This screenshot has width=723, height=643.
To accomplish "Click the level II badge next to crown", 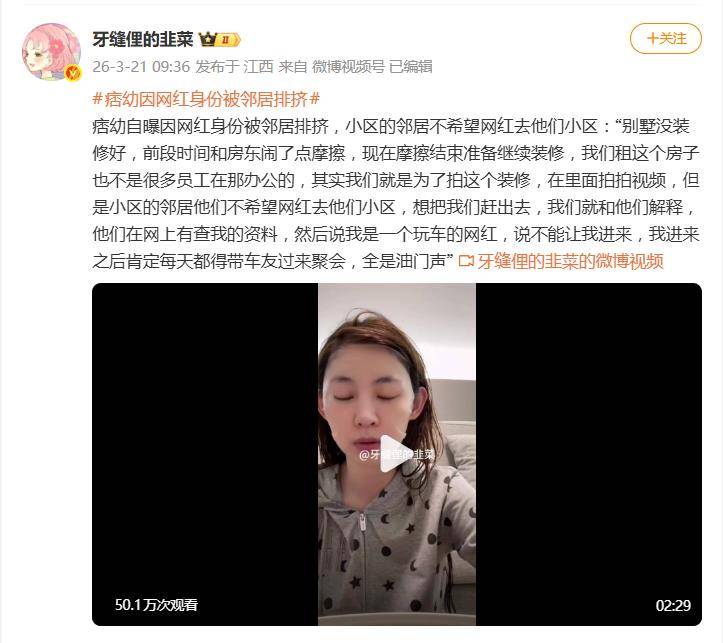I will pyautogui.click(x=229, y=40).
